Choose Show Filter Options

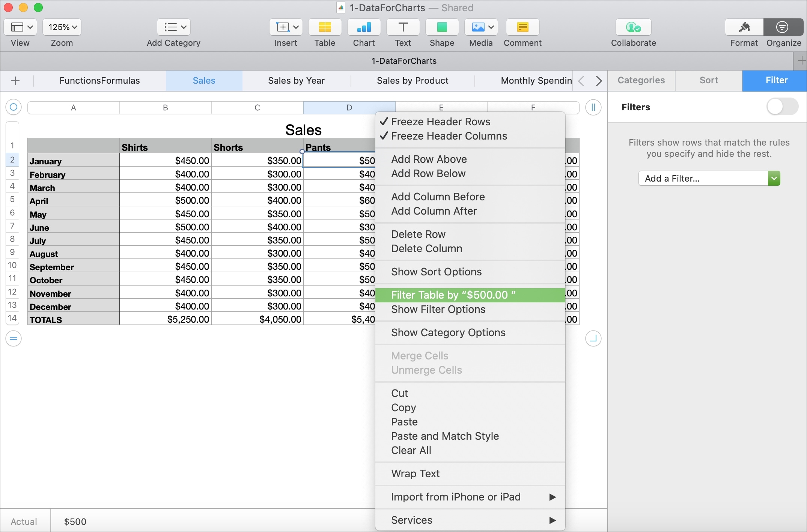pyautogui.click(x=470, y=309)
